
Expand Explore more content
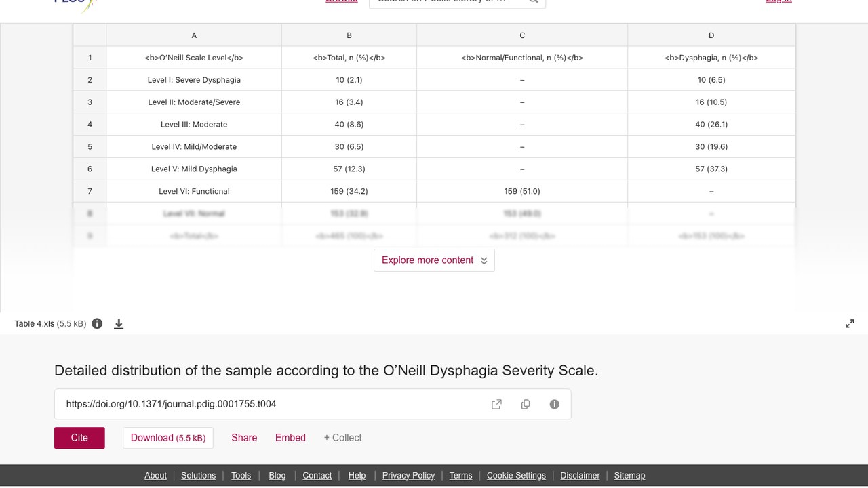(x=434, y=260)
